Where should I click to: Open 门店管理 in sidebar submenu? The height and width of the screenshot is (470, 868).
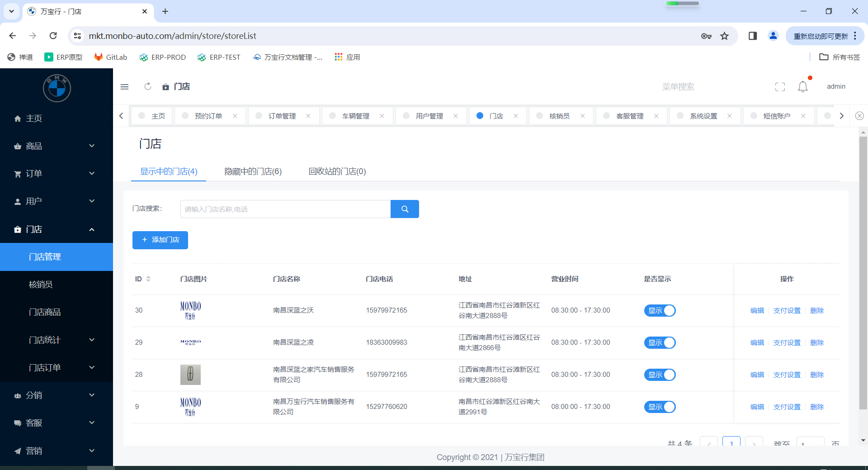57,257
